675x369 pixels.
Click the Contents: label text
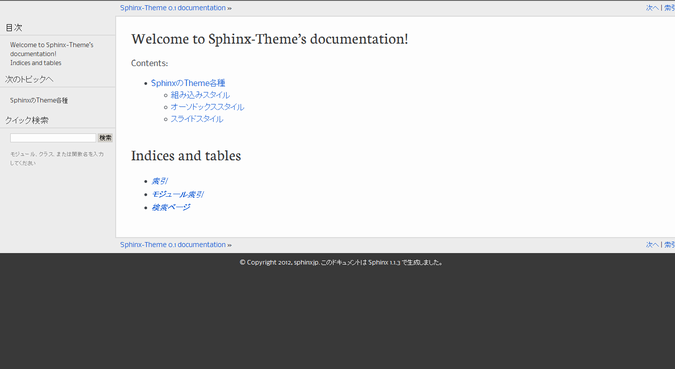(149, 63)
